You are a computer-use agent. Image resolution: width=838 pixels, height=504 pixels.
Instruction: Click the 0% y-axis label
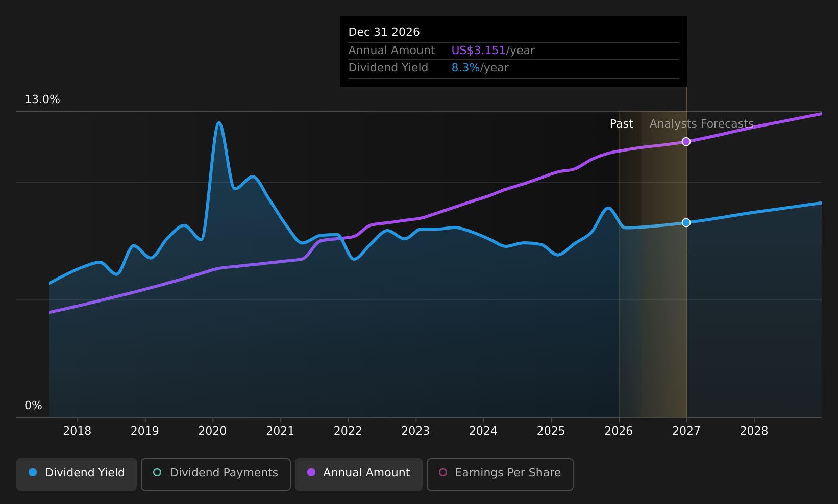34,406
